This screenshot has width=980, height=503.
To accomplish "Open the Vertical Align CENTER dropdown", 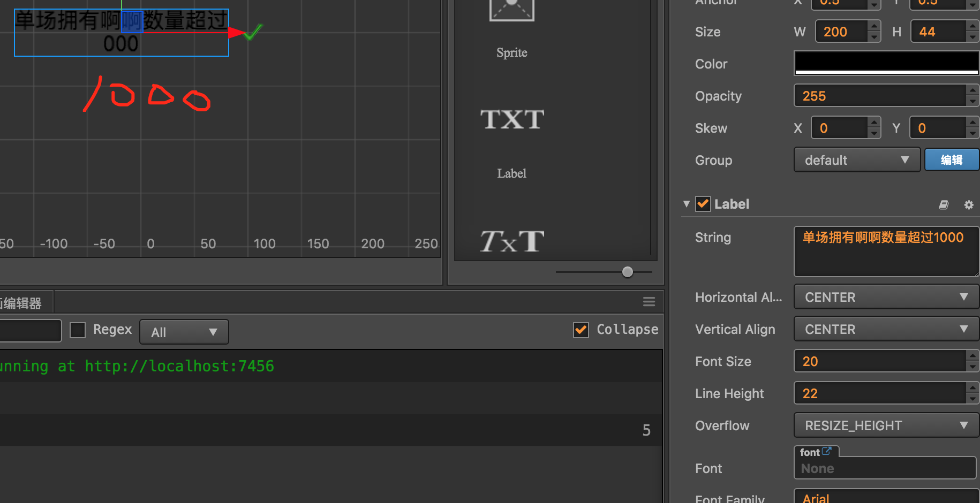I will coord(886,329).
